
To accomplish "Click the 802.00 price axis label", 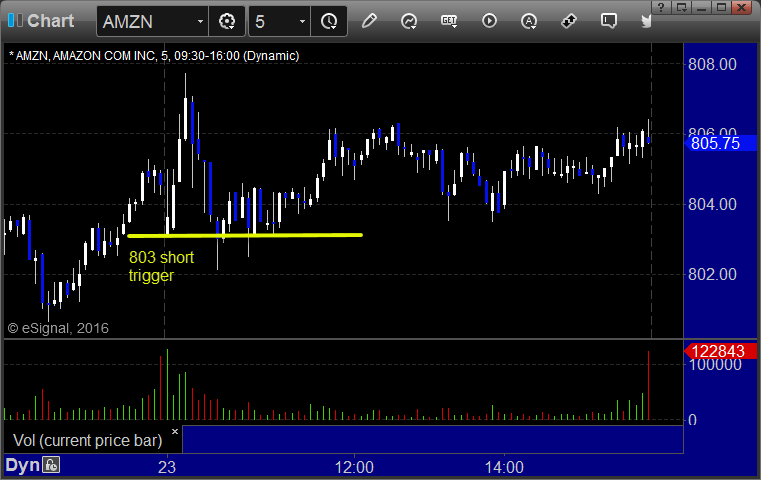I will [712, 274].
